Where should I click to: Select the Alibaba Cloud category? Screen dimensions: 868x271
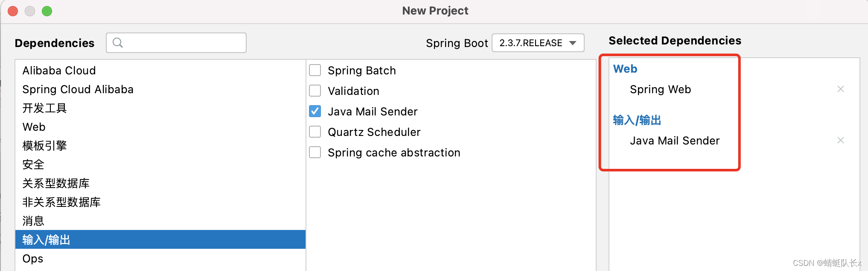pyautogui.click(x=59, y=71)
